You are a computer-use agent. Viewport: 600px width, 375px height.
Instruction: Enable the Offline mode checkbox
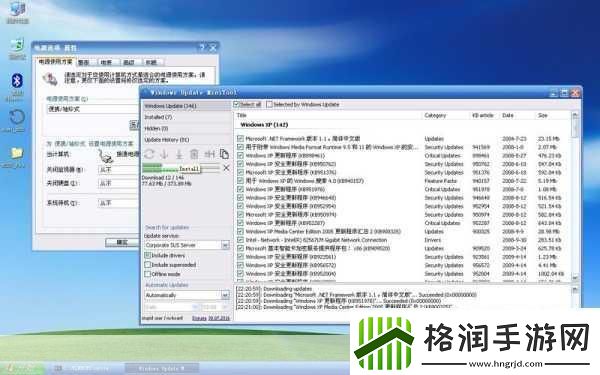(148, 274)
